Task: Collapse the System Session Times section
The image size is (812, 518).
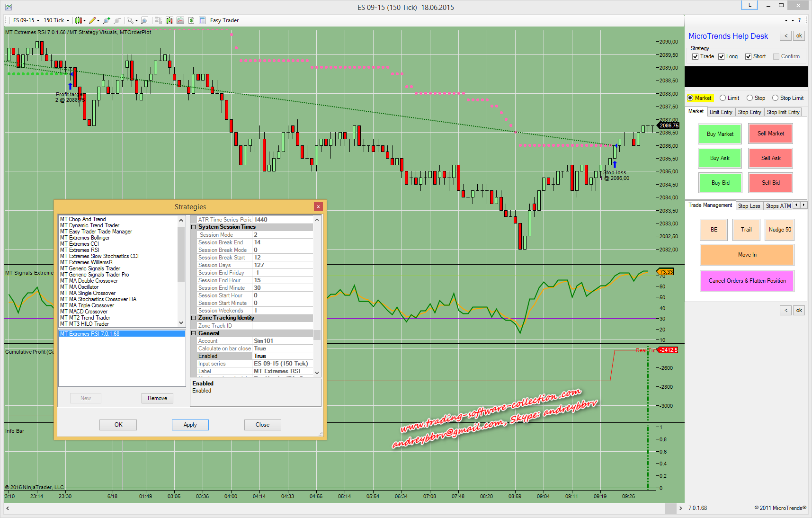Action: [194, 227]
